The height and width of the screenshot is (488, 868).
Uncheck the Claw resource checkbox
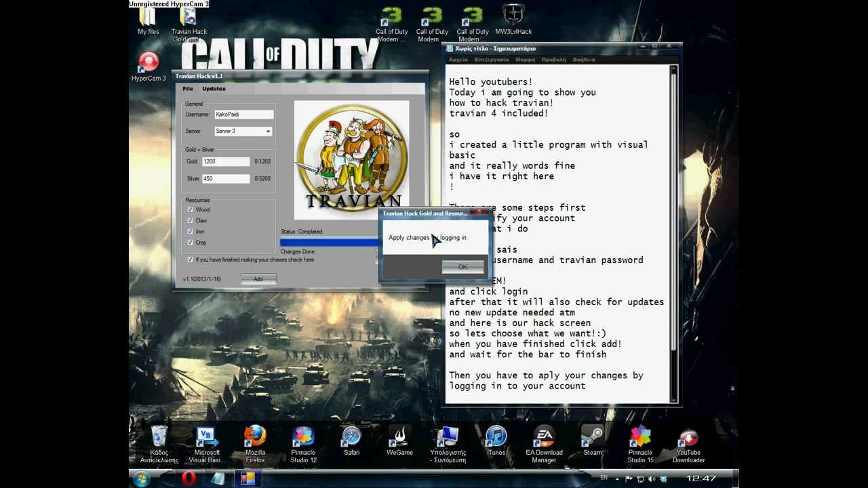pyautogui.click(x=190, y=221)
